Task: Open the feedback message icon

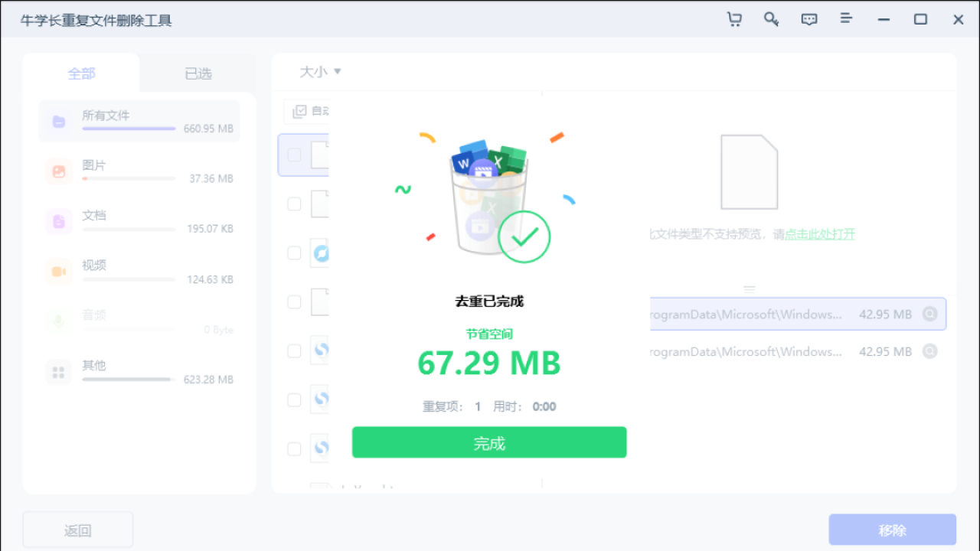Action: pos(808,19)
